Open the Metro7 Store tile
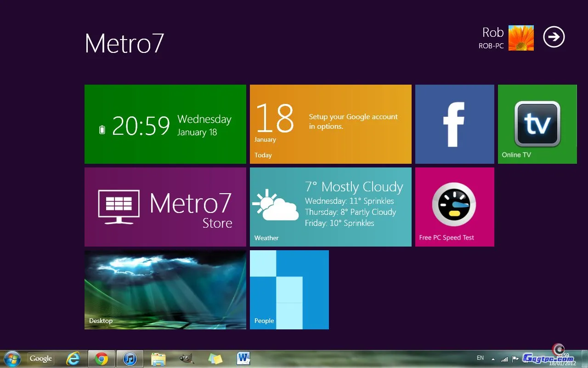 [x=165, y=207]
